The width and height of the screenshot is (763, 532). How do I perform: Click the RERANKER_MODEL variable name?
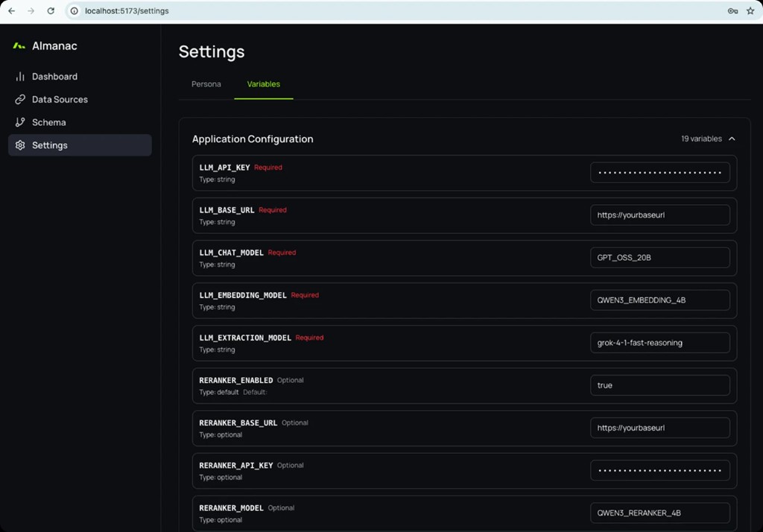pyautogui.click(x=231, y=508)
